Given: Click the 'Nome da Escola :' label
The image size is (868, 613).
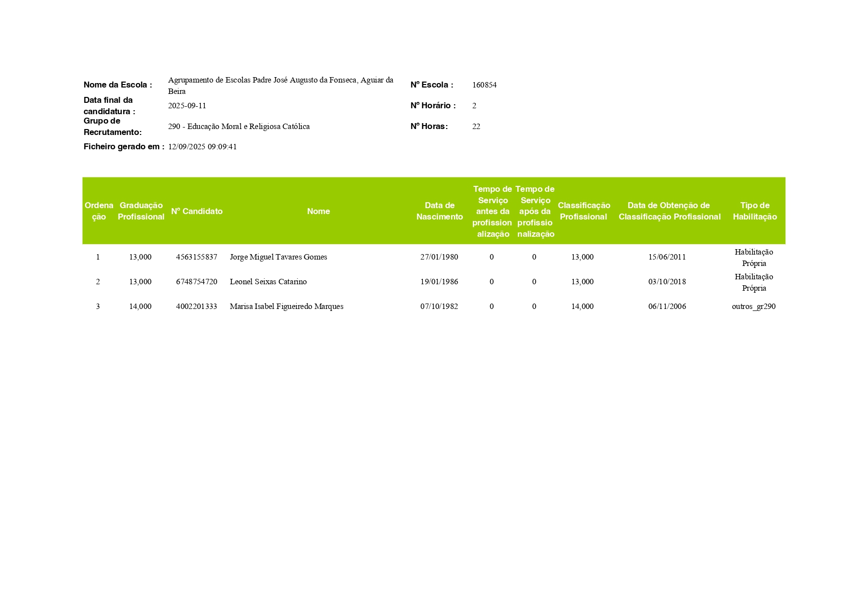Looking at the screenshot, I should tap(118, 85).
